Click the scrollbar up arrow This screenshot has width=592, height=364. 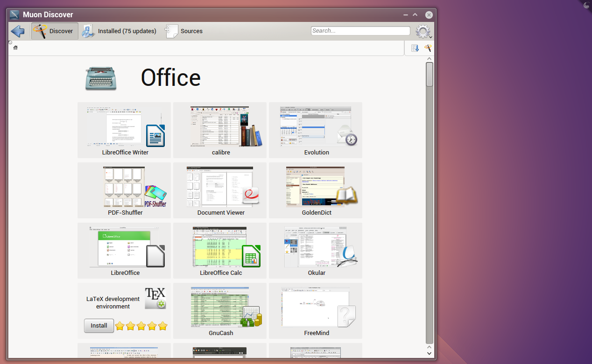[430, 59]
